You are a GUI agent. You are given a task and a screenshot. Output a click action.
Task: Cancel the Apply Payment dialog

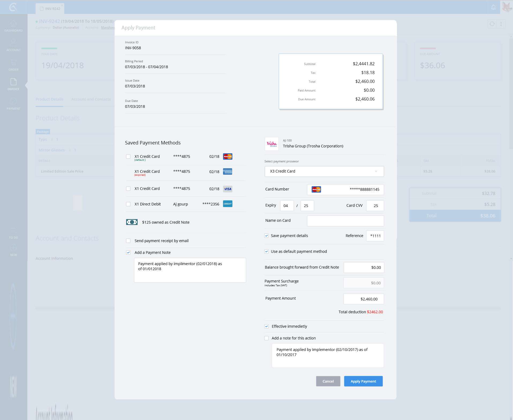coord(328,381)
